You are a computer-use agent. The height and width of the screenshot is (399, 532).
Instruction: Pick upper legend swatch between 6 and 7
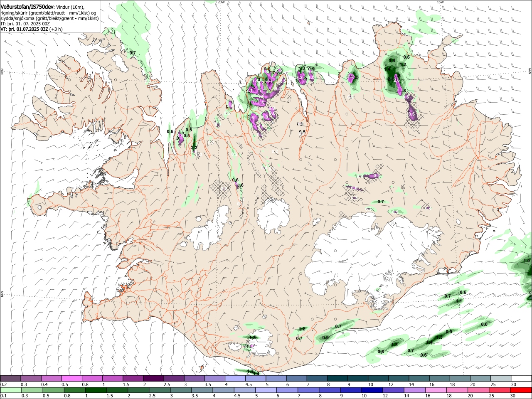(296, 378)
